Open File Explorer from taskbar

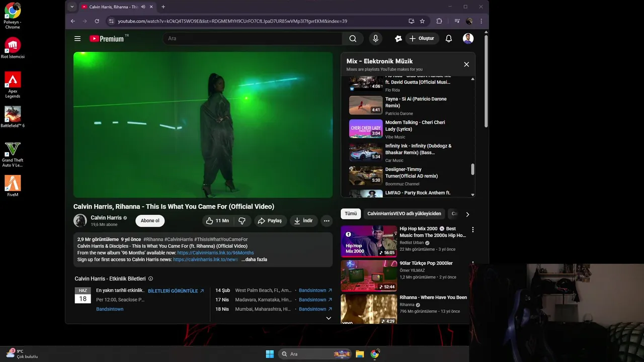(x=360, y=354)
